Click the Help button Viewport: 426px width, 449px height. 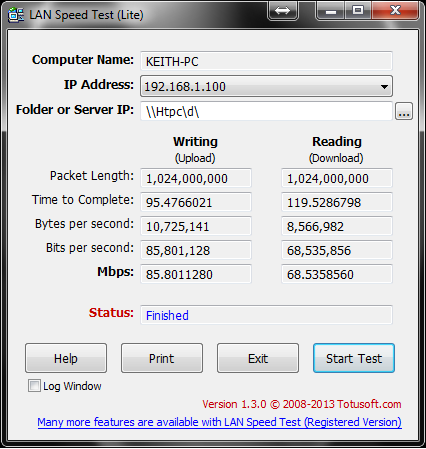(x=66, y=358)
